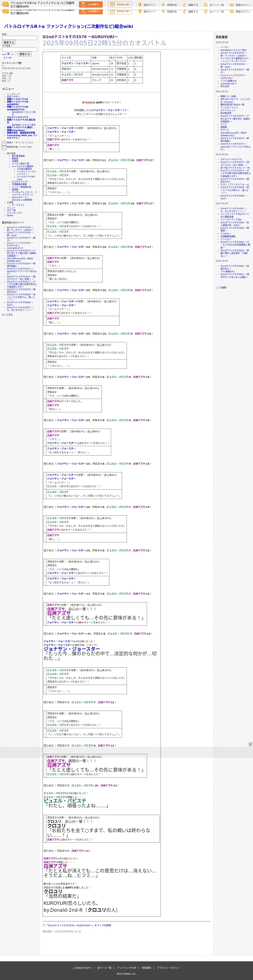The height and width of the screenshot is (980, 253).
Task: Open 零の玉将 in the 更新履歴 list
Action: click(225, 86)
